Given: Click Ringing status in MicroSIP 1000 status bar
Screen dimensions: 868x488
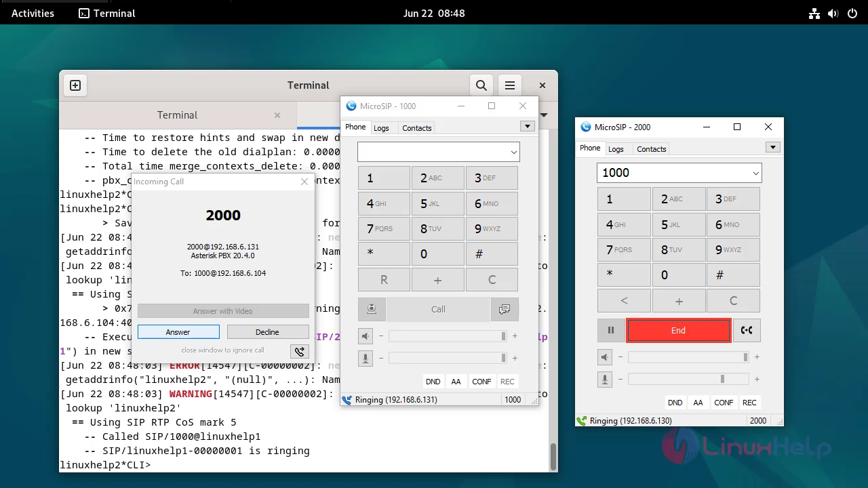Looking at the screenshot, I should click(x=396, y=400).
